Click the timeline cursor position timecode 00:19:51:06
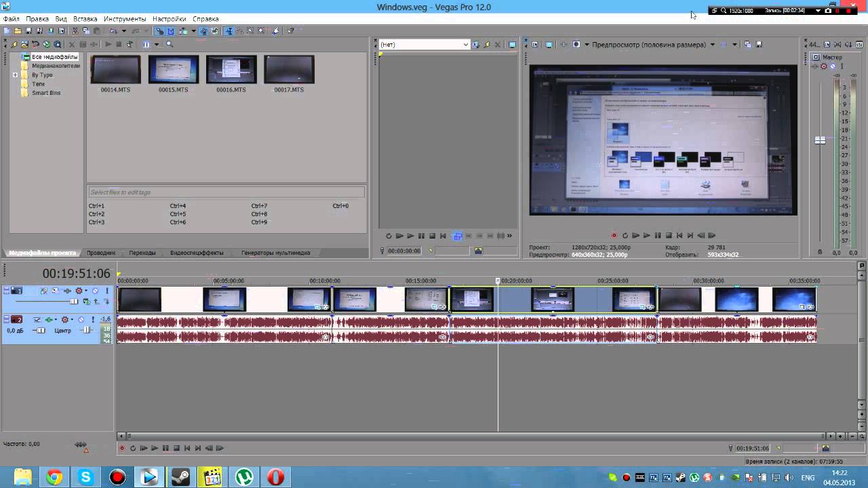The width and height of the screenshot is (868, 488). point(76,274)
